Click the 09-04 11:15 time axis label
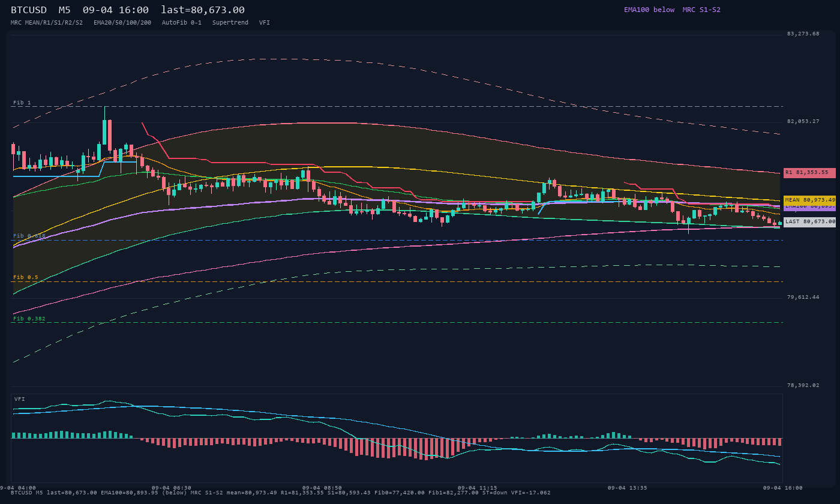This screenshot has height=504, width=840. (478, 488)
